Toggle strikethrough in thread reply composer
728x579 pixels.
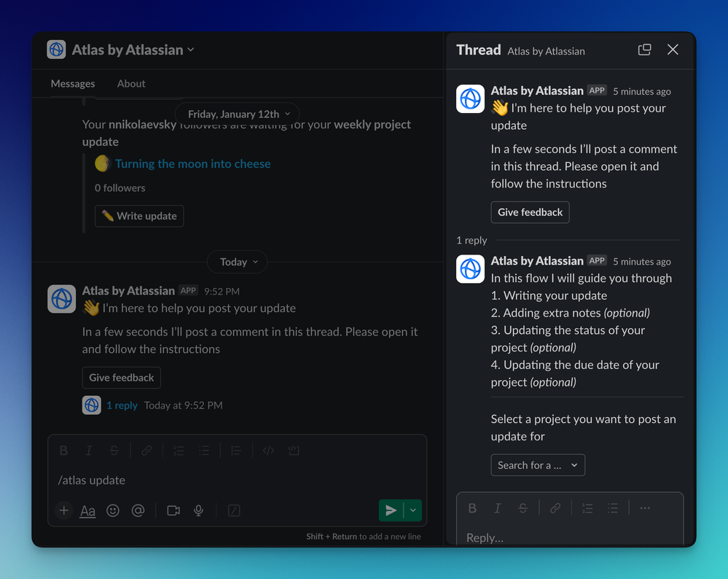pos(522,508)
